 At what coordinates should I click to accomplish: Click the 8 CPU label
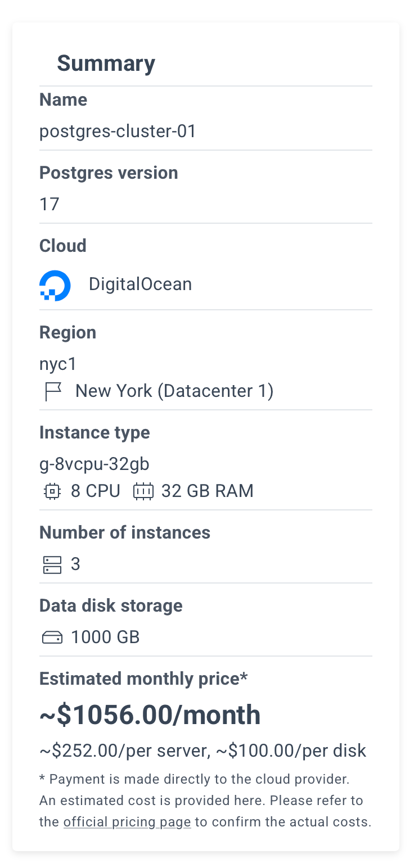click(x=96, y=491)
